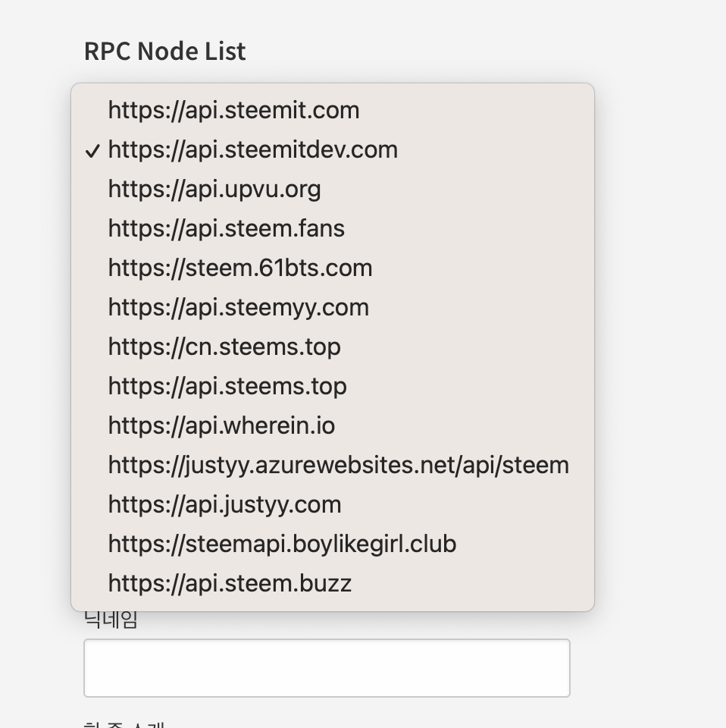The image size is (726, 728).
Task: Click the 닉네임 field label
Action: (x=111, y=621)
